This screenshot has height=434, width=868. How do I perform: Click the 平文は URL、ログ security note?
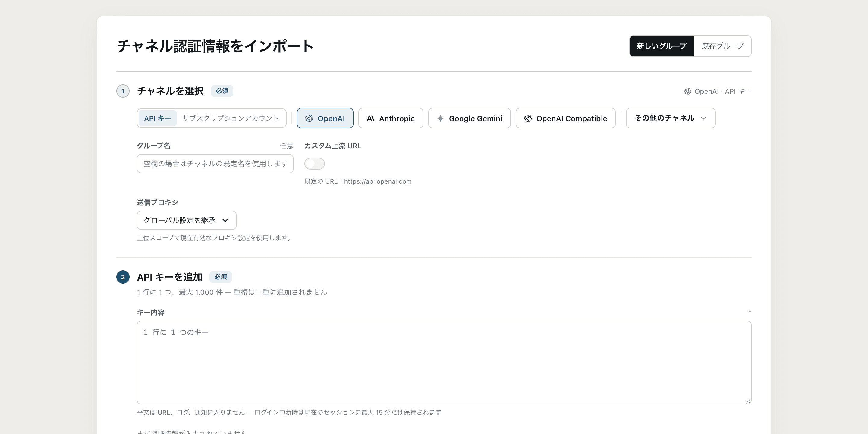[x=289, y=412]
